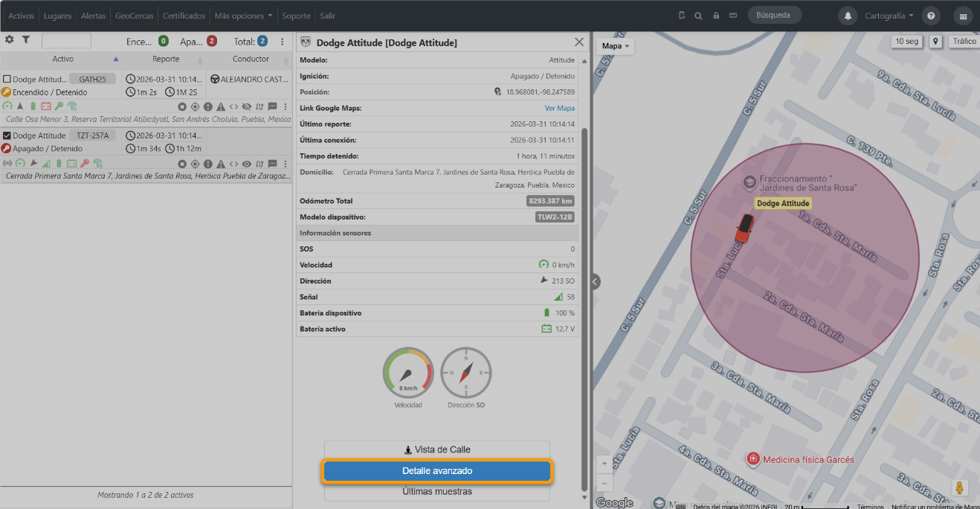
Task: Open the Más opciones menu
Action: pos(243,16)
